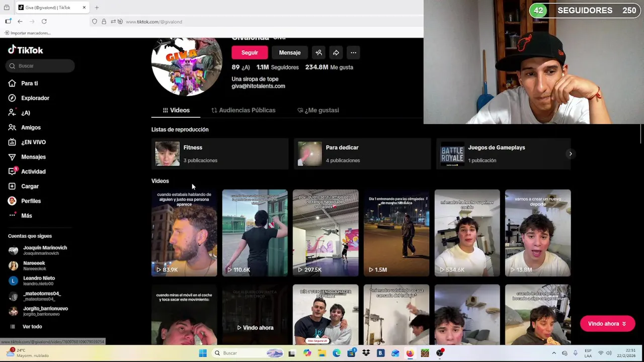Open Mensajes in the sidebar
The width and height of the screenshot is (644, 362).
27,157
